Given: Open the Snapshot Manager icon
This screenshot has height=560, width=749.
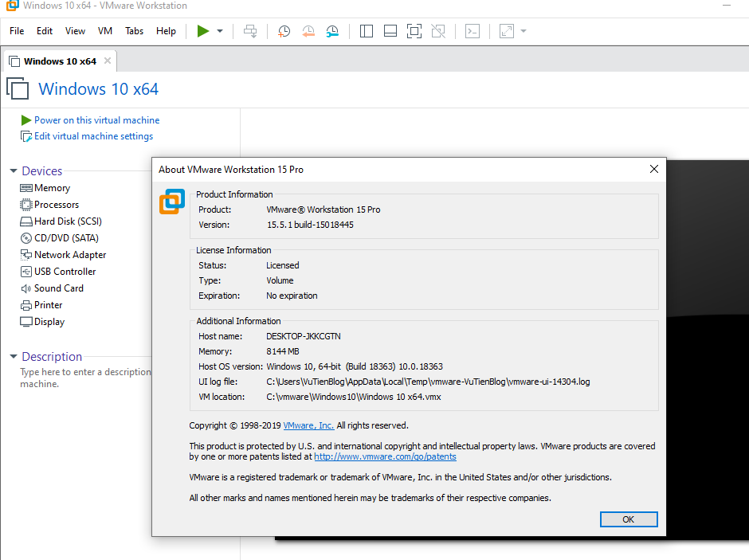Looking at the screenshot, I should click(x=332, y=32).
